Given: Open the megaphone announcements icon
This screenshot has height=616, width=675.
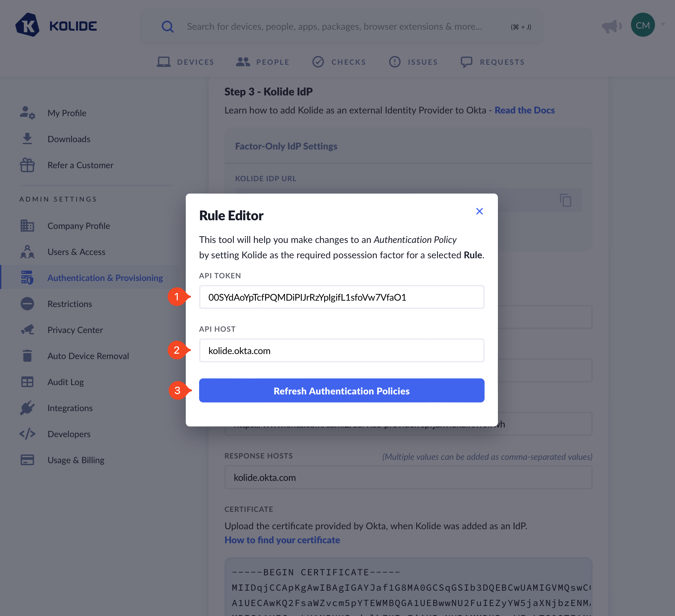Looking at the screenshot, I should (x=611, y=26).
